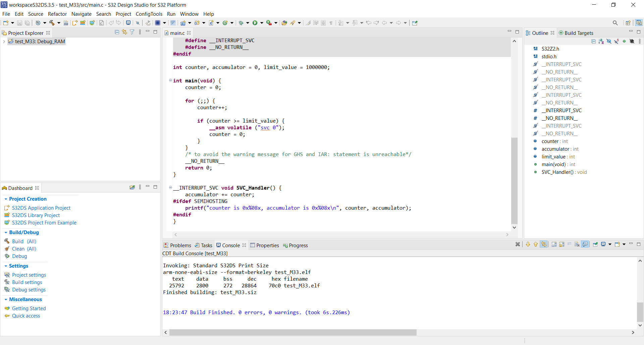The height and width of the screenshot is (345, 644).
Task: Switch to the C/C++ perspective icon
Action: (x=639, y=23)
